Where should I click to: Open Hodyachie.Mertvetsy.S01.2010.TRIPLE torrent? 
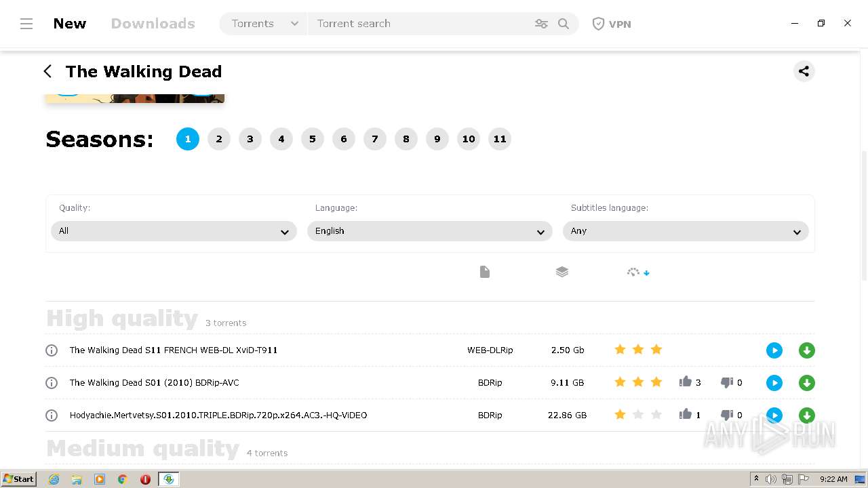click(x=218, y=415)
